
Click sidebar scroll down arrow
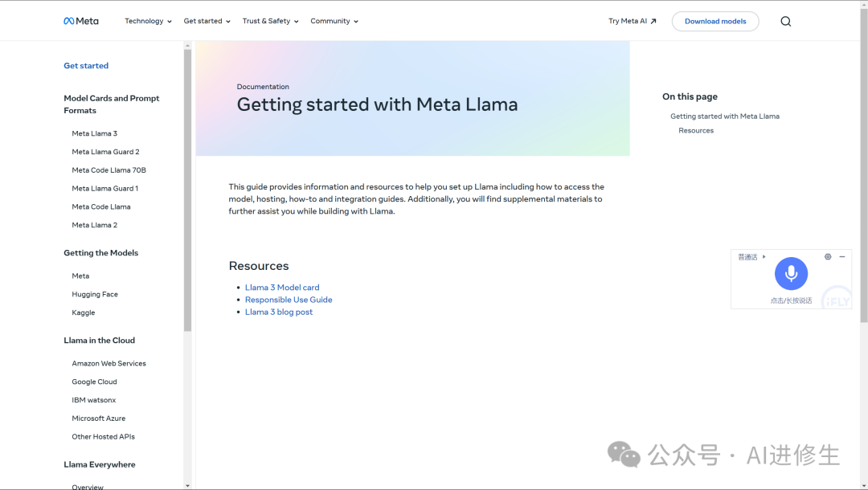pyautogui.click(x=187, y=485)
